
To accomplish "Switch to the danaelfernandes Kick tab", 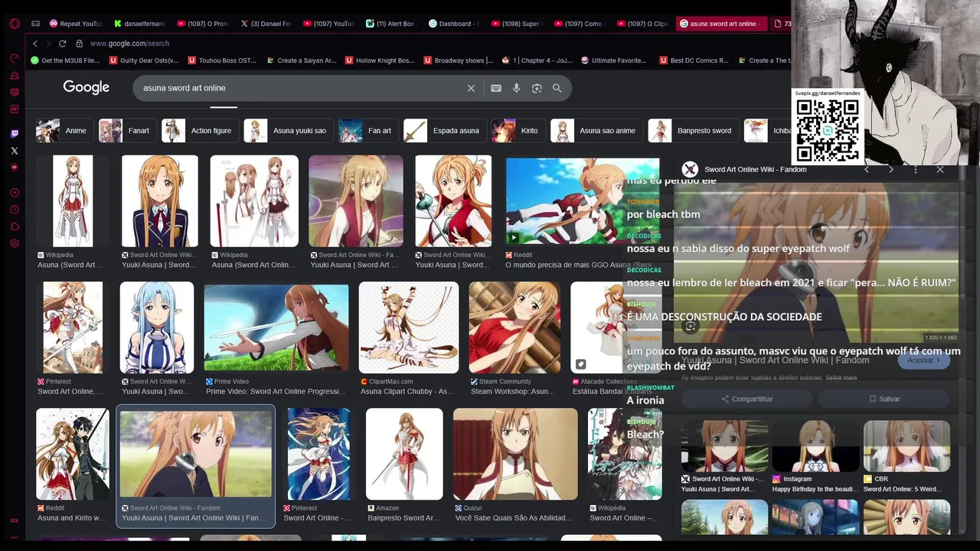I will pyautogui.click(x=139, y=24).
